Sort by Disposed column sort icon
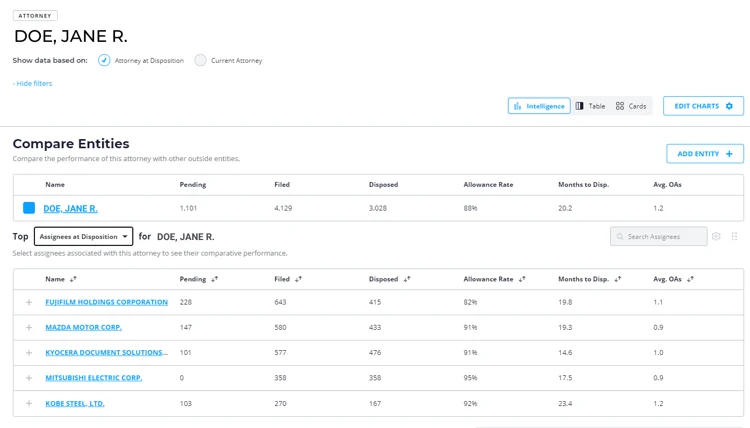Image resolution: width=750 pixels, height=428 pixels. [x=407, y=279]
